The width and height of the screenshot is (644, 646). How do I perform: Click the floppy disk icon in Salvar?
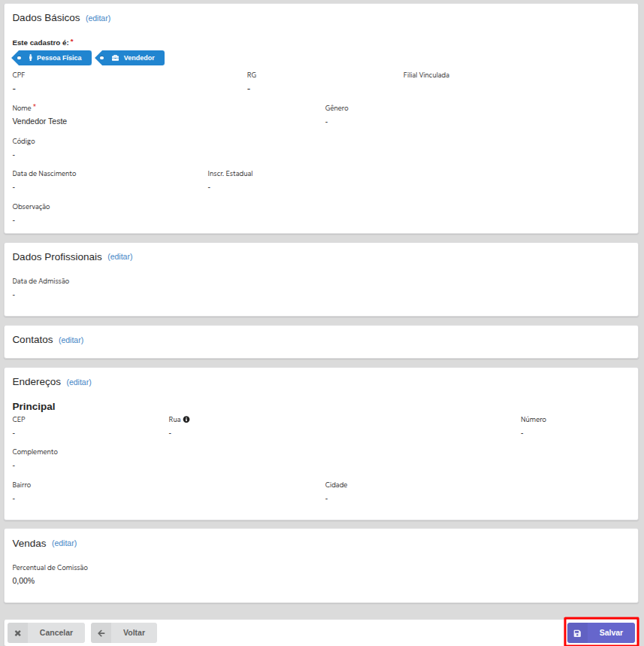point(577,633)
